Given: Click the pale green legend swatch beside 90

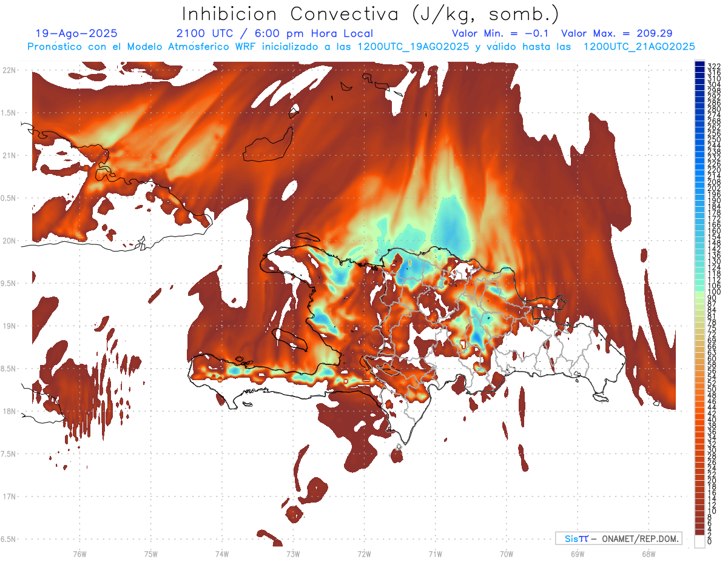Looking at the screenshot, I should [700, 295].
